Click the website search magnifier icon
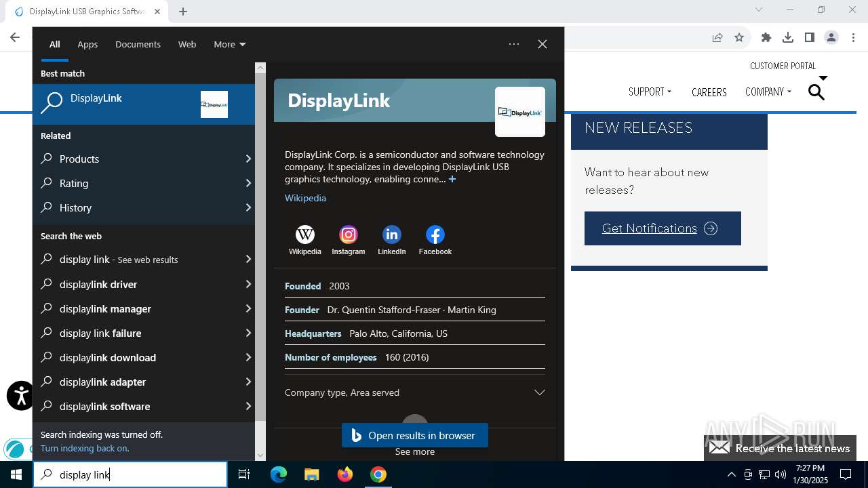This screenshot has width=868, height=488. click(x=816, y=92)
